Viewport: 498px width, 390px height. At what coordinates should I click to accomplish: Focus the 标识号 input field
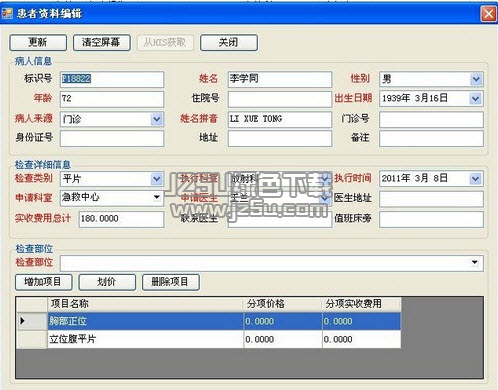(112, 79)
